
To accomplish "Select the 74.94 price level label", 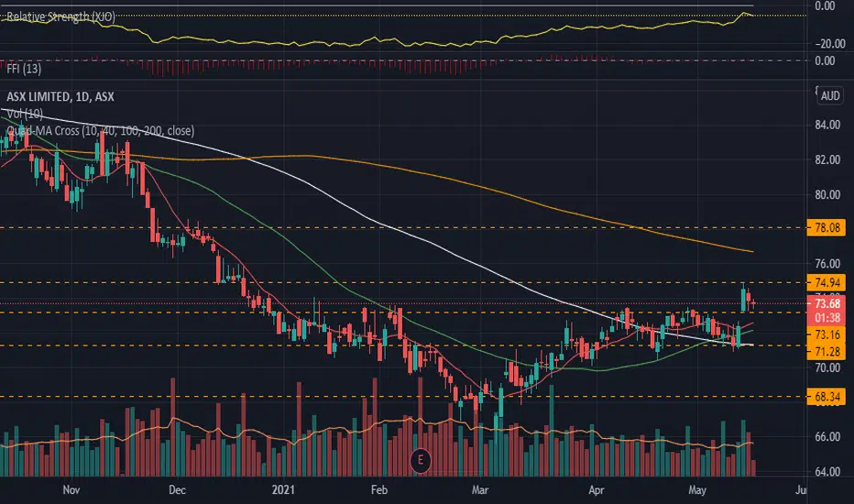I will tap(827, 282).
